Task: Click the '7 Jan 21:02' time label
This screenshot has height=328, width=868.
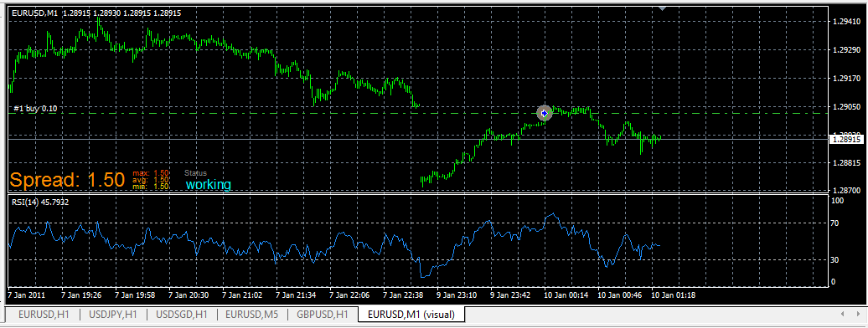Action: coord(242,295)
